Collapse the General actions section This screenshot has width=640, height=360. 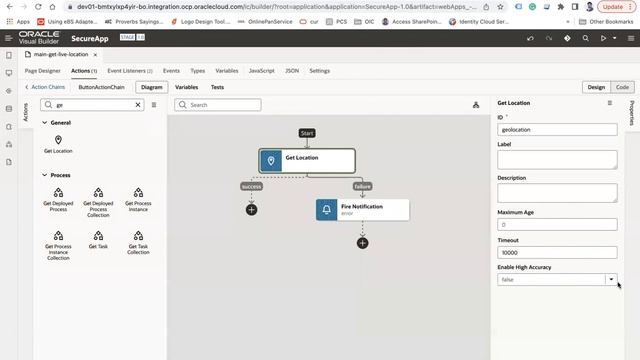(44, 122)
